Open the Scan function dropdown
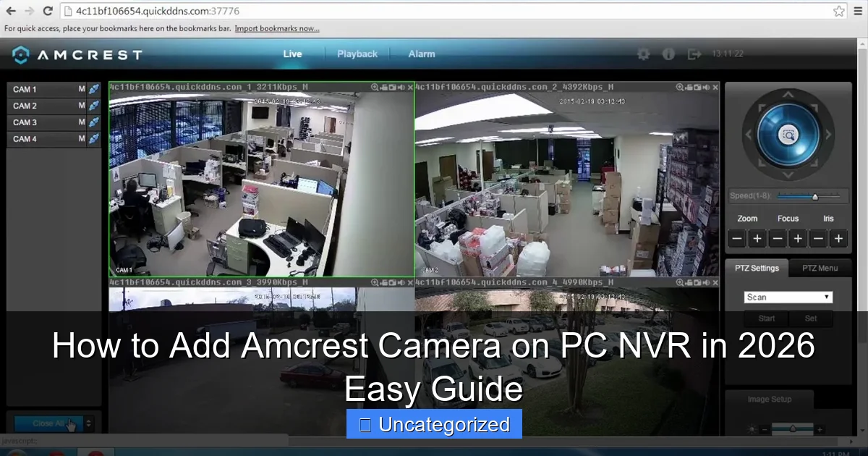 click(x=788, y=296)
